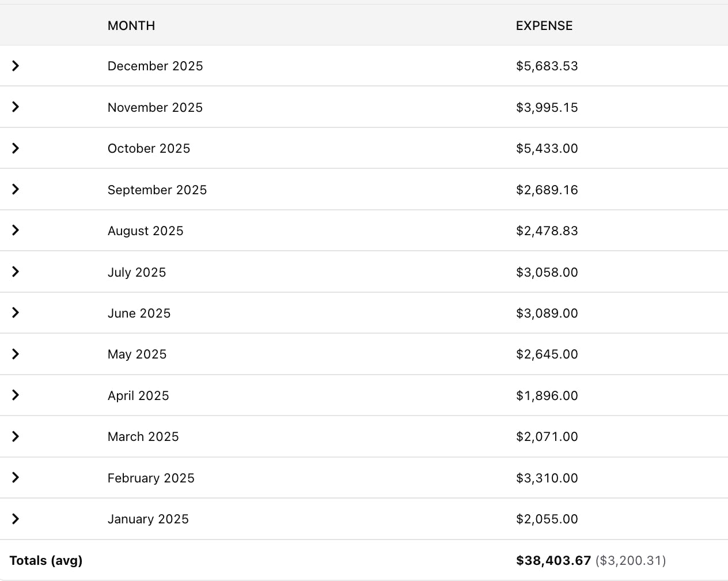The width and height of the screenshot is (728, 581).
Task: Click the Totals (avg) row label
Action: tap(46, 561)
